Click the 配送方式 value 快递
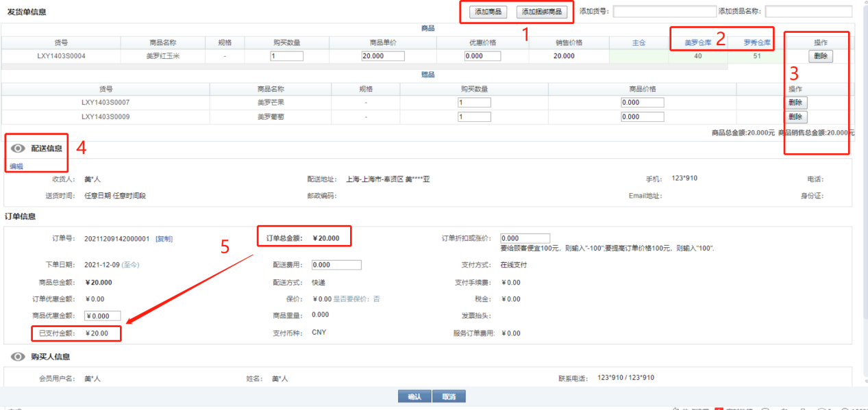Viewport: 868px width, 410px height. point(319,282)
